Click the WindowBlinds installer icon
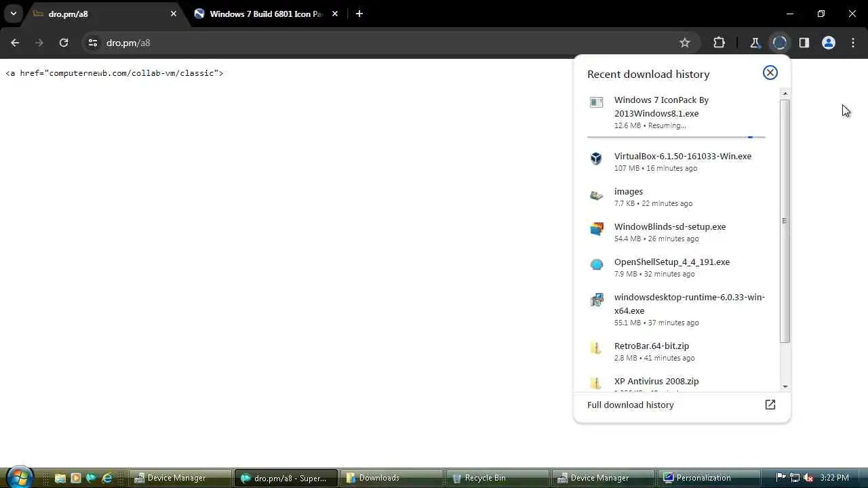Screen dimensions: 868x488 tap(596, 229)
